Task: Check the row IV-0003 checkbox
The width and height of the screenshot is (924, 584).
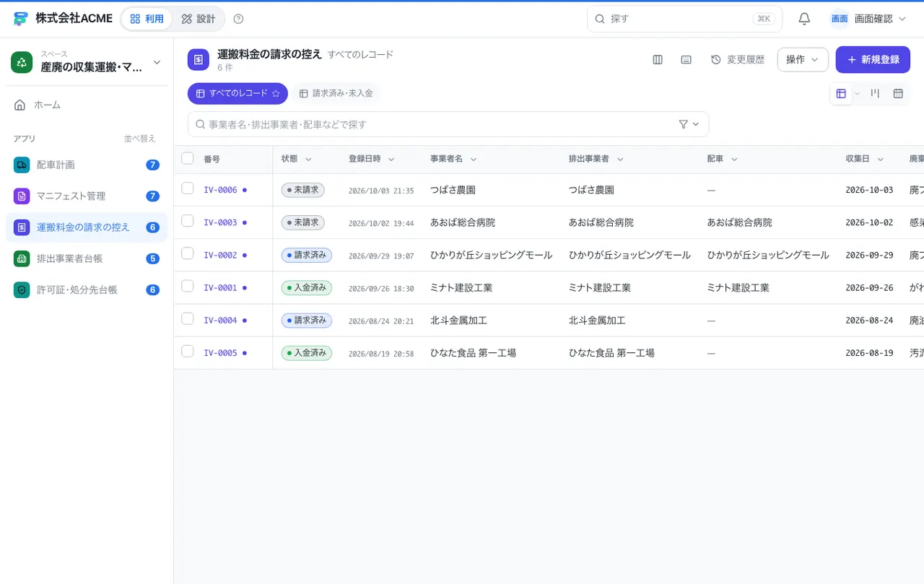Action: [188, 221]
